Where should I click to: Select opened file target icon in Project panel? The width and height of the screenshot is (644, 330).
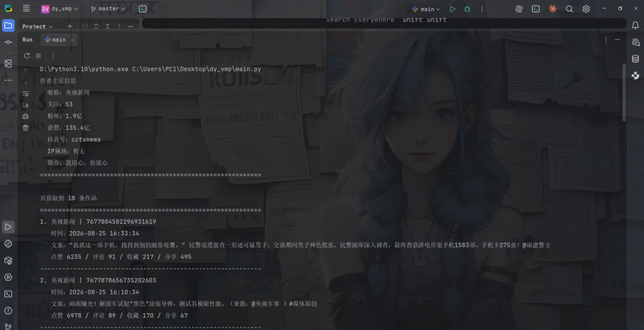[x=85, y=27]
